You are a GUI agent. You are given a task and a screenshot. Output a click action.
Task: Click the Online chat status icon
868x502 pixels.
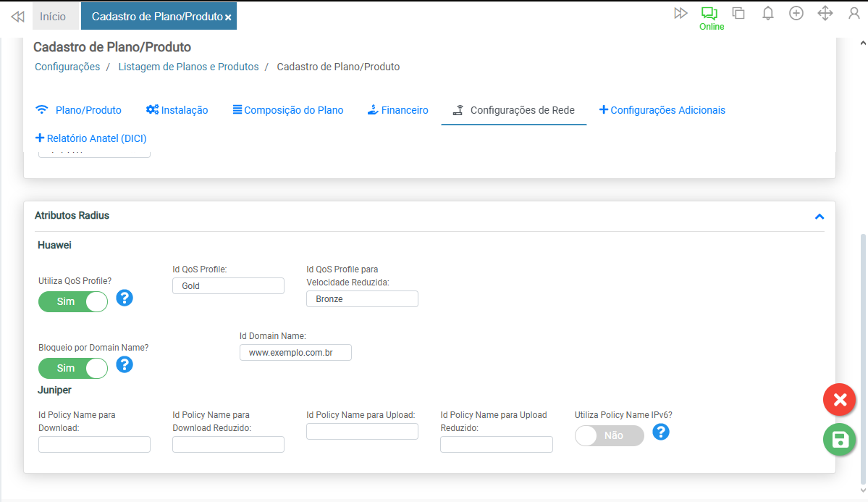tap(709, 14)
